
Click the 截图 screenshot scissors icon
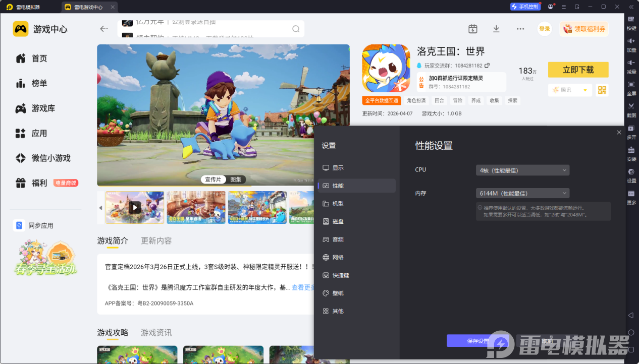tap(631, 106)
